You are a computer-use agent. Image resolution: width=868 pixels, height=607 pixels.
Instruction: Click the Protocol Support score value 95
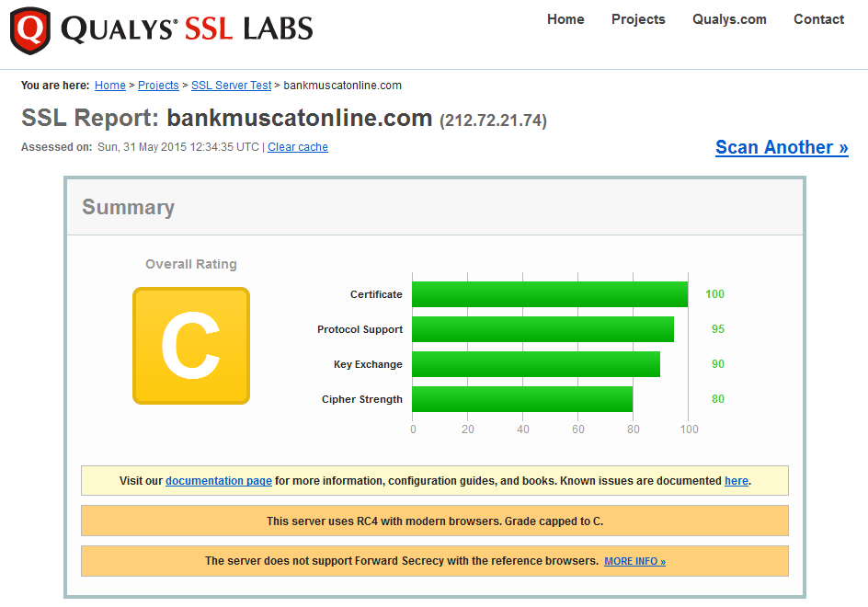[x=718, y=329]
